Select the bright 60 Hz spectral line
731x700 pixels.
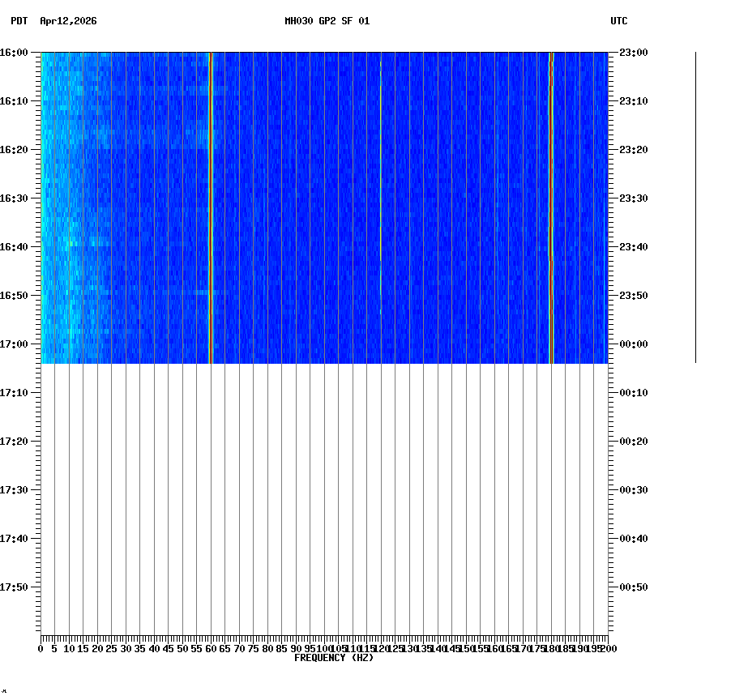pos(212,203)
